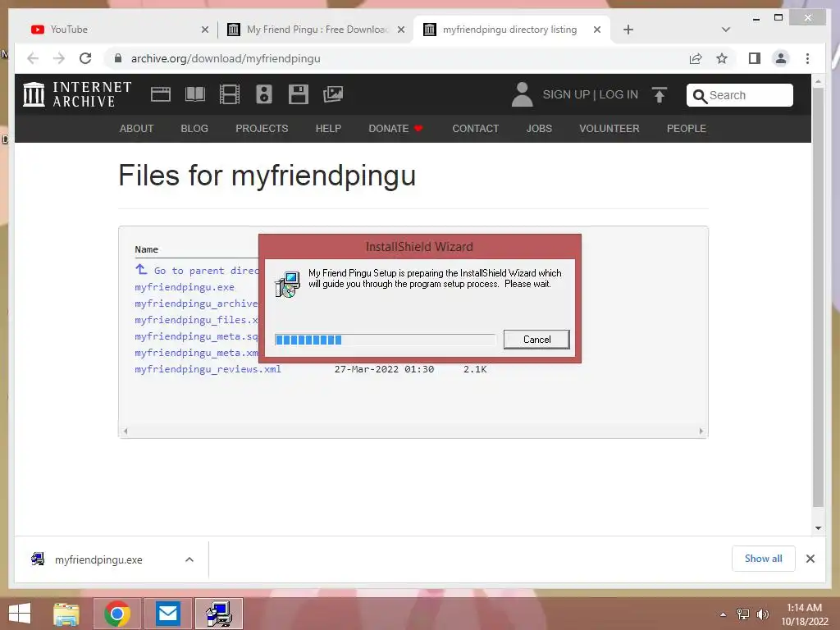Open the PROJECTS menu item
Image resolution: width=840 pixels, height=630 pixels.
coord(262,129)
